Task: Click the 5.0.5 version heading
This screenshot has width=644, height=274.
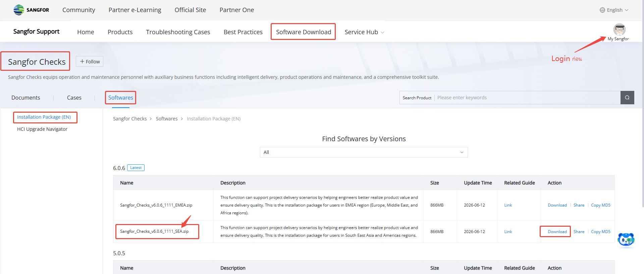Action: tap(119, 253)
